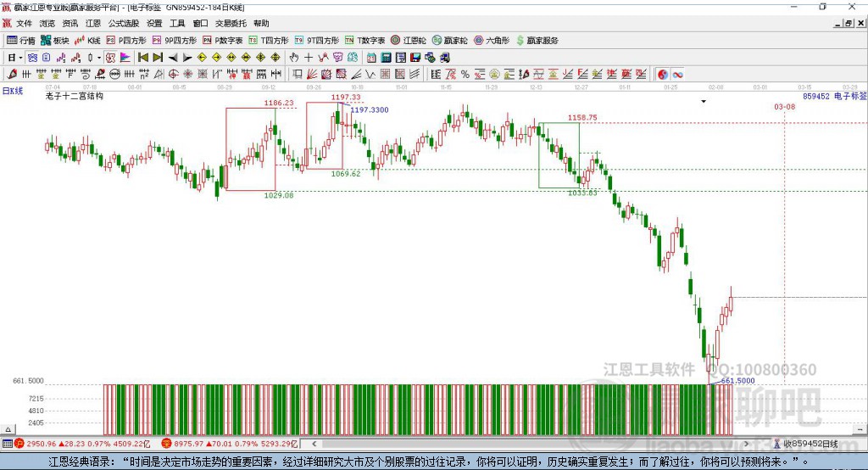
Task: Click the flag indicator icon
Action: pos(125,58)
